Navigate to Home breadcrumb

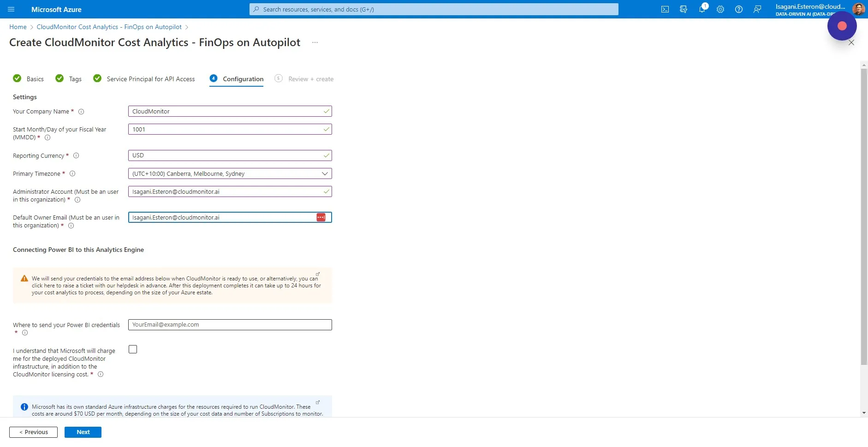[18, 27]
